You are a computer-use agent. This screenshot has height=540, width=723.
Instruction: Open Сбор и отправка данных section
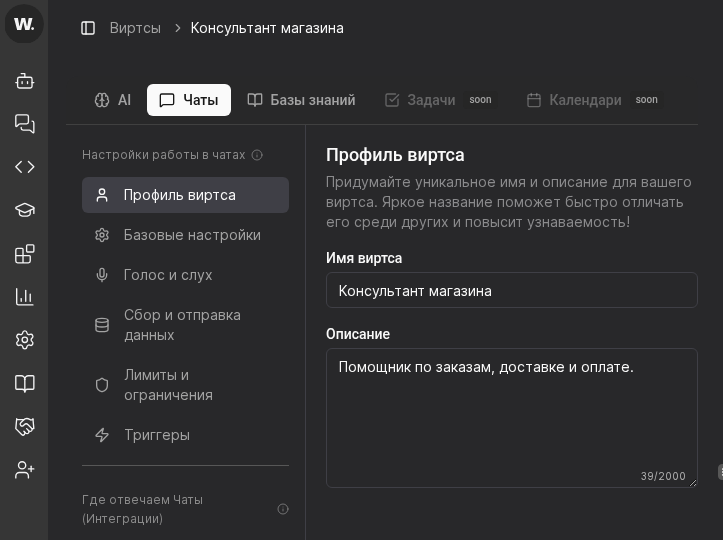pos(185,325)
